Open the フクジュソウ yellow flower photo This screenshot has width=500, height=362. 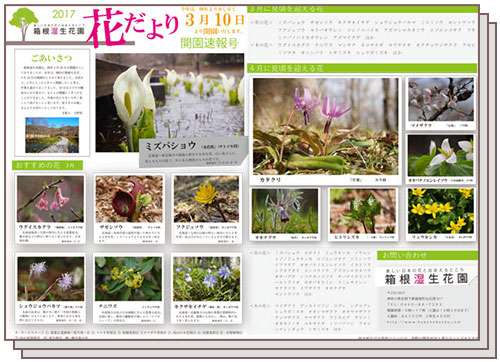click(206, 199)
